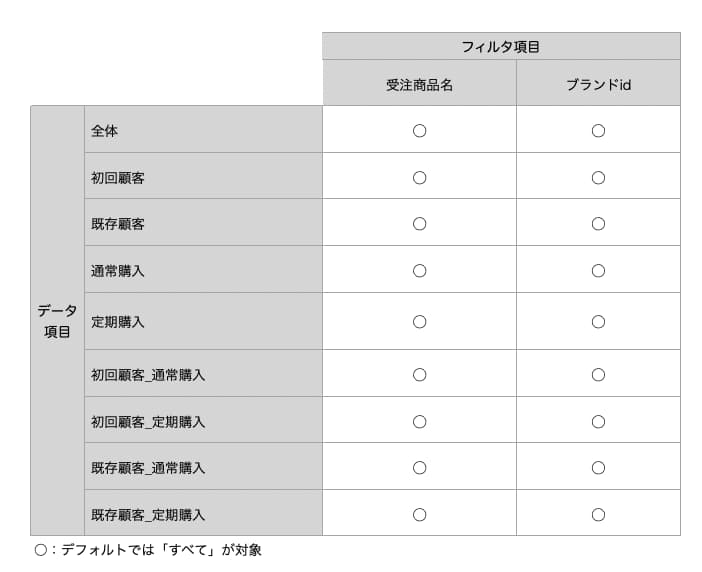
Task: Select the 既存顧客_定期購入 row label
Action: tap(148, 515)
